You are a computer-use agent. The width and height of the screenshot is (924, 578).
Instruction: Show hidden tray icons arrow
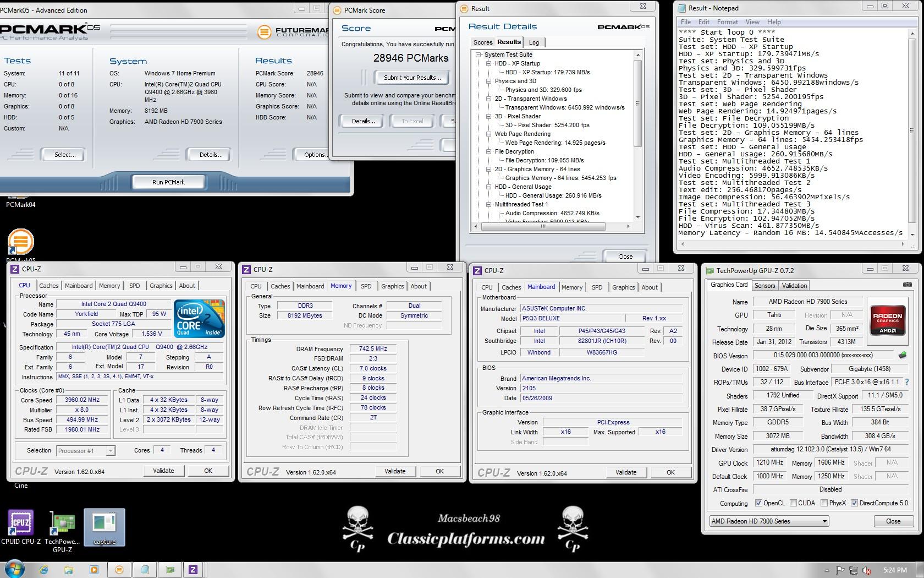[x=827, y=570]
